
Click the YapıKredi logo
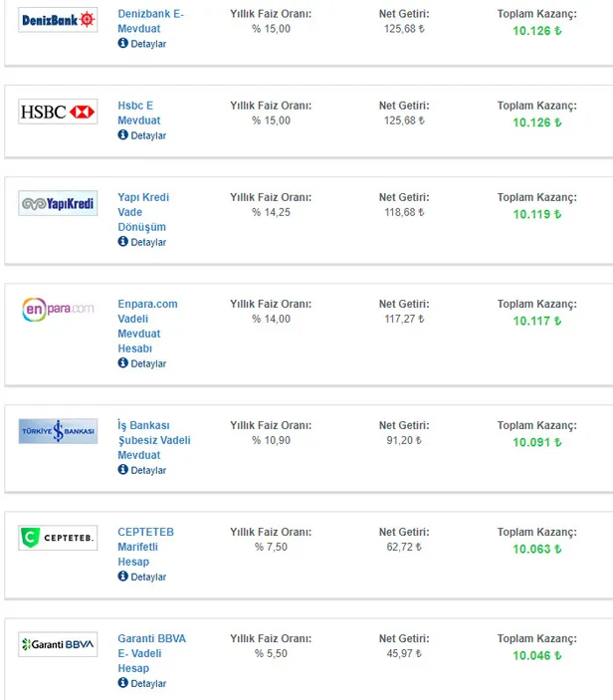click(59, 204)
